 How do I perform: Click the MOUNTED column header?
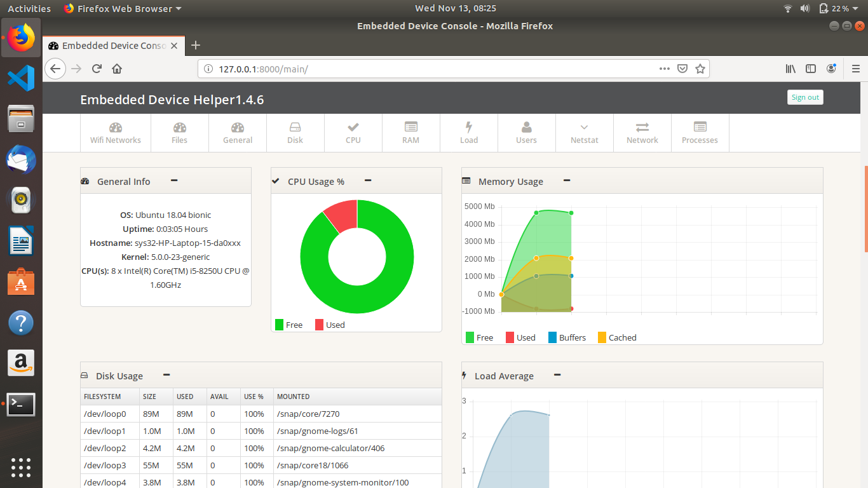(x=358, y=396)
